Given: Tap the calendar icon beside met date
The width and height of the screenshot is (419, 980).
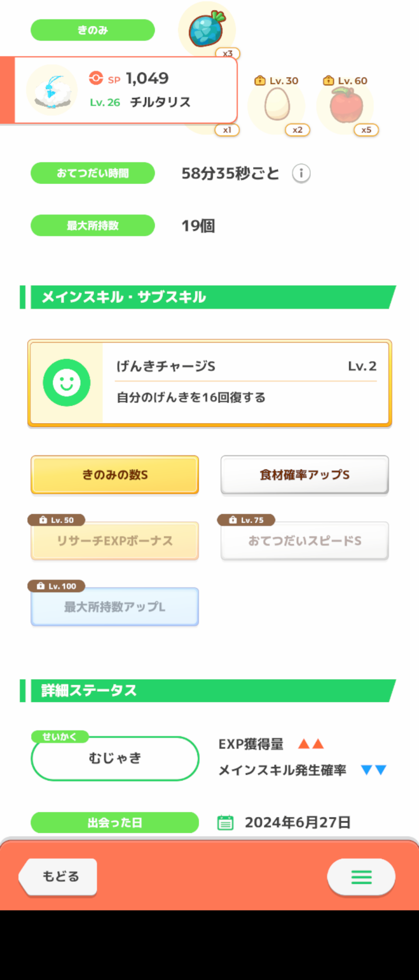Looking at the screenshot, I should [225, 822].
